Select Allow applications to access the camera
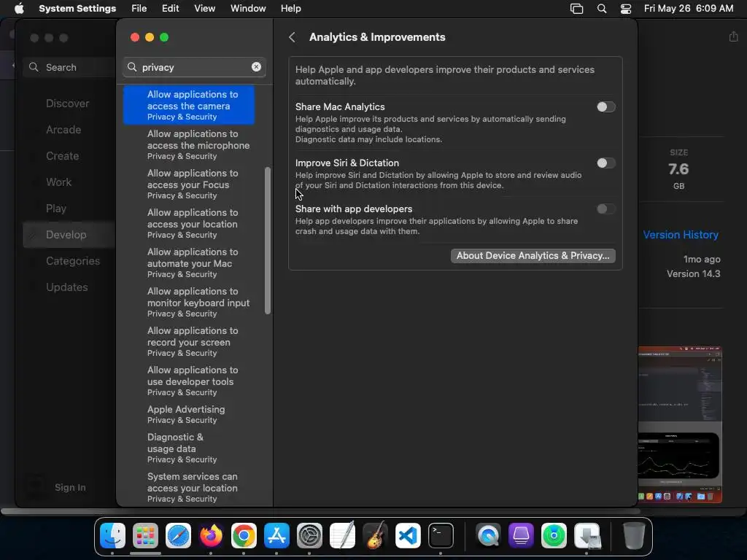This screenshot has height=560, width=747. coord(189,105)
